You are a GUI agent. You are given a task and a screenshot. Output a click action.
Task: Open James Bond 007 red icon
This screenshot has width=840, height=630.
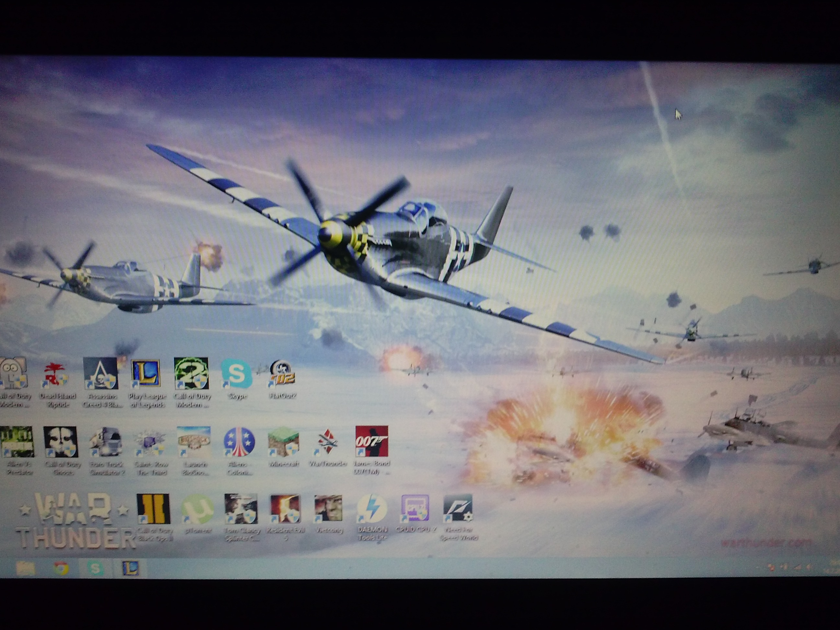(x=371, y=441)
